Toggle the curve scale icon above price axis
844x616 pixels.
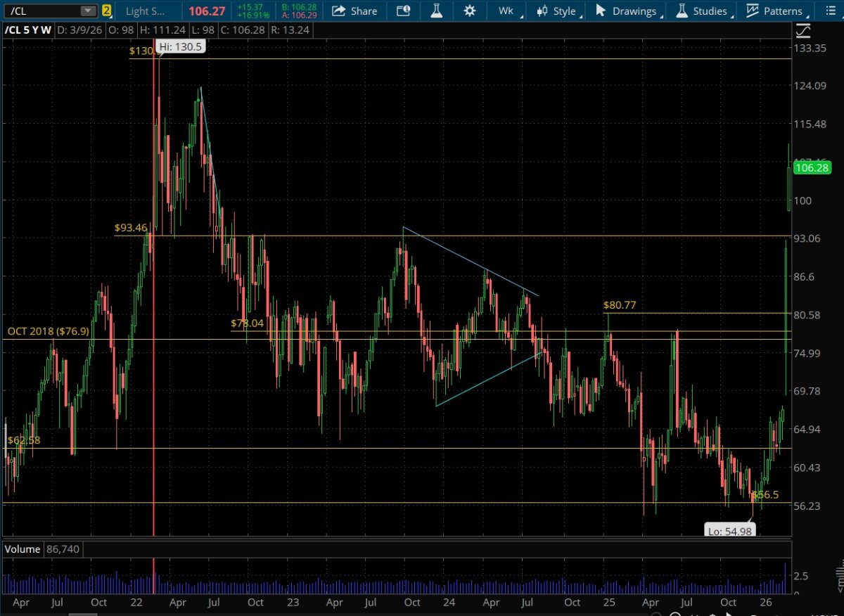click(x=803, y=31)
